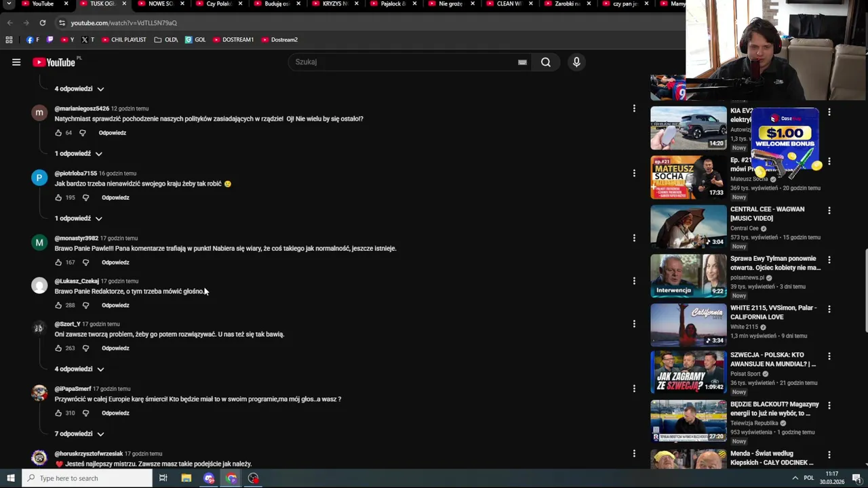Viewport: 868px width, 488px height.
Task: Expand 7 odpowiedzi under @iPapaSmerf comment
Action: [79, 434]
